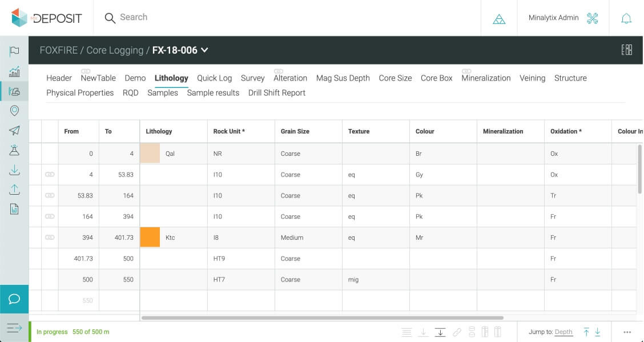This screenshot has width=644, height=342.
Task: Open the lab flask sidebar icon
Action: point(14,150)
